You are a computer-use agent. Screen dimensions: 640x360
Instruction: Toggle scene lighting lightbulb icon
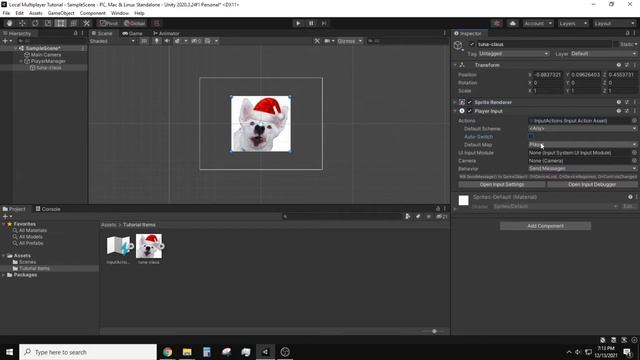(x=157, y=41)
